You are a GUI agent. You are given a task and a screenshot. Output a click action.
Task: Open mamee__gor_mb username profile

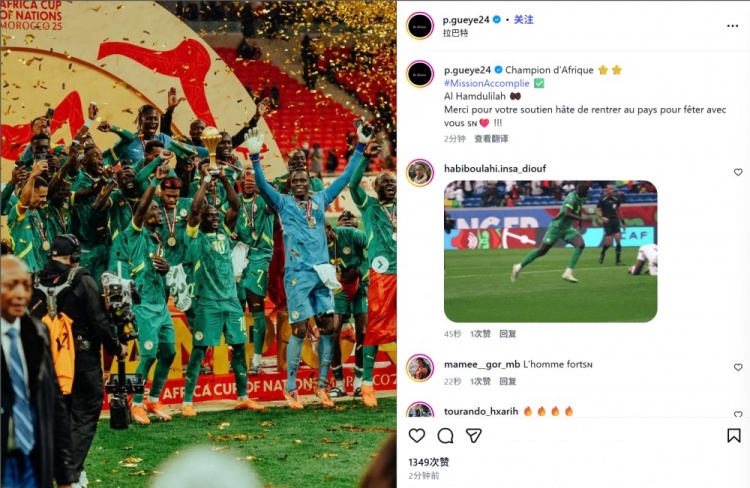pos(482,365)
